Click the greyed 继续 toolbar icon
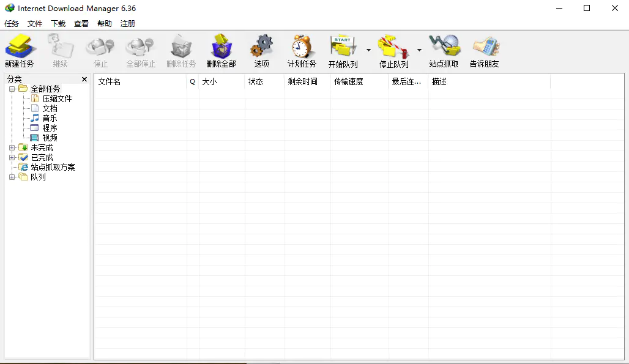 (60, 46)
